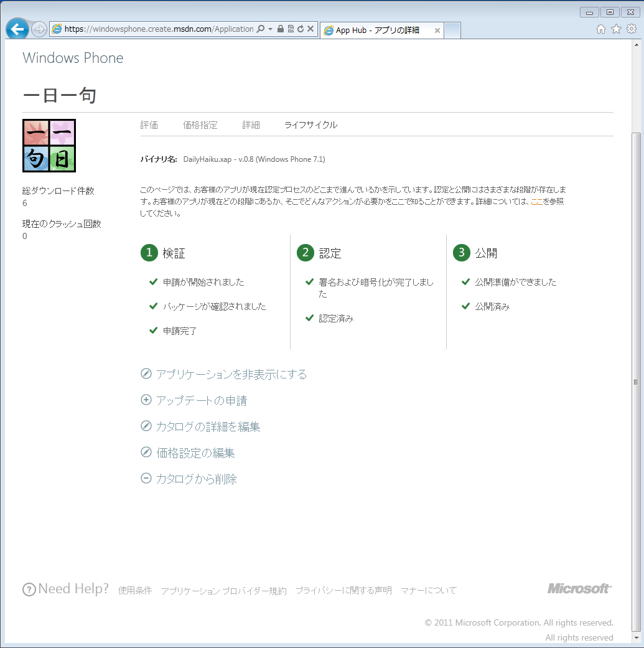This screenshot has width=644, height=648.
Task: Restore down the browser window
Action: 610,12
